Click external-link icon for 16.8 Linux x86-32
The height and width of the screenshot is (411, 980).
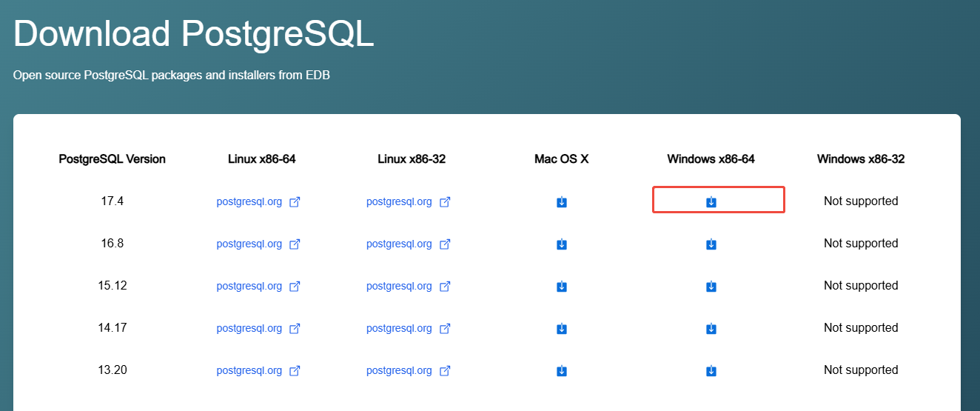tap(445, 244)
